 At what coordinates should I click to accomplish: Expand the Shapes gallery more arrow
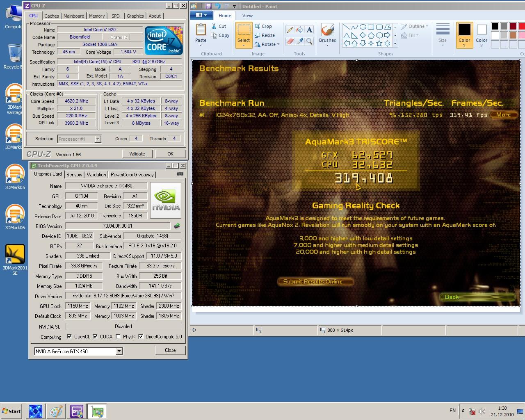[x=395, y=43]
